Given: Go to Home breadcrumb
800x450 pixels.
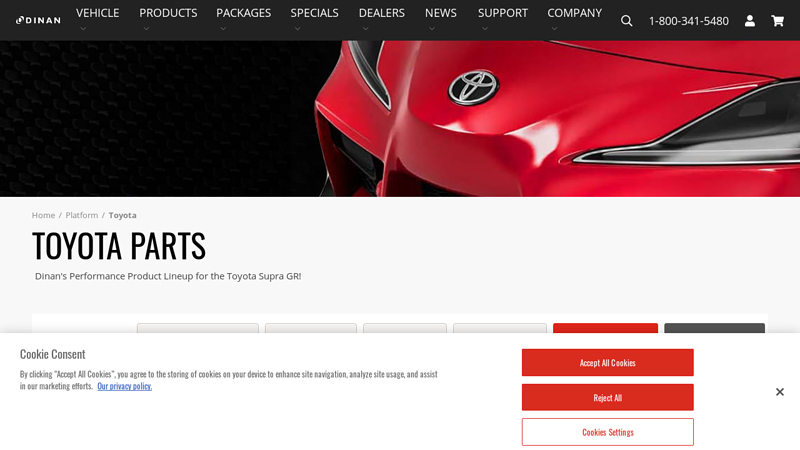Looking at the screenshot, I should pos(43,215).
